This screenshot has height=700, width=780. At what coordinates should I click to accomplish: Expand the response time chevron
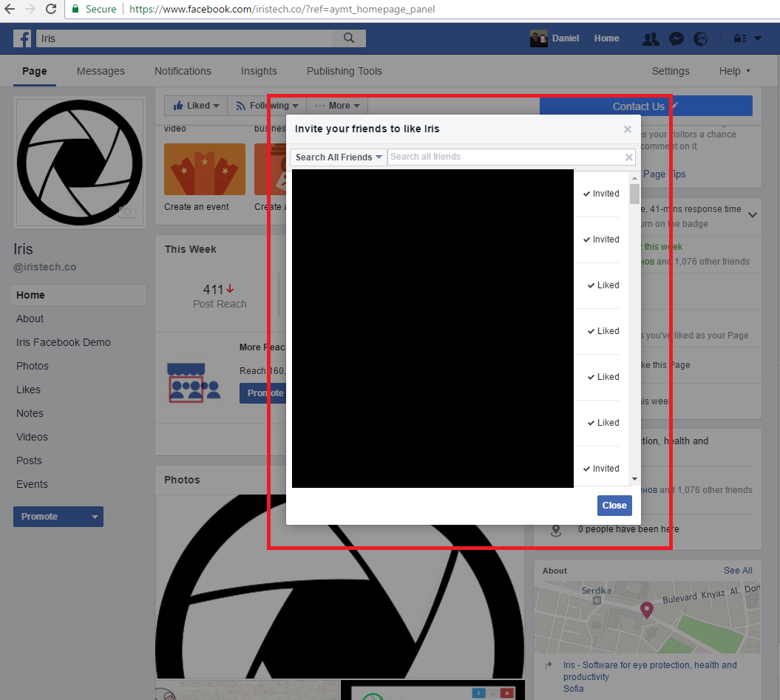click(753, 215)
